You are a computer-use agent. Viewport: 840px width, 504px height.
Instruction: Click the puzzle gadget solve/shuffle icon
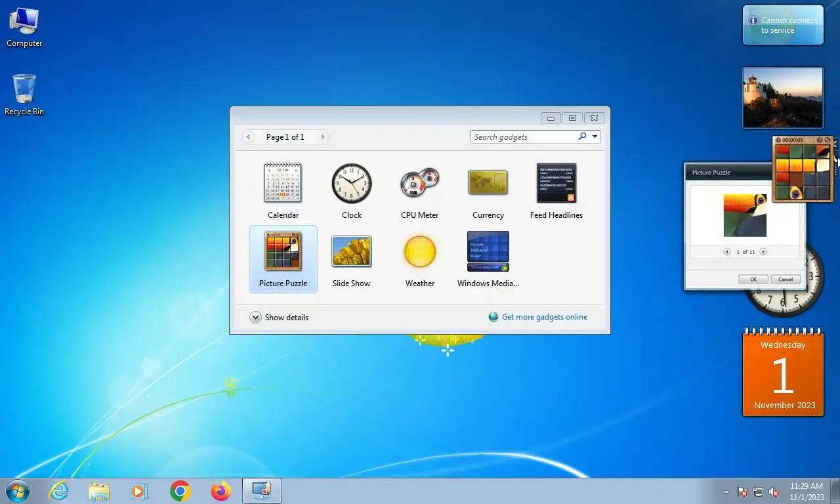point(828,140)
